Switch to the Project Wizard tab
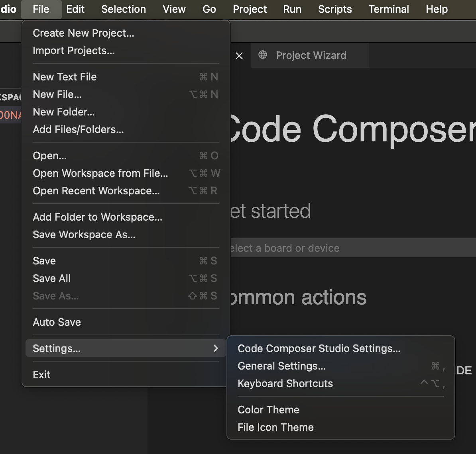The image size is (476, 454). coord(311,55)
